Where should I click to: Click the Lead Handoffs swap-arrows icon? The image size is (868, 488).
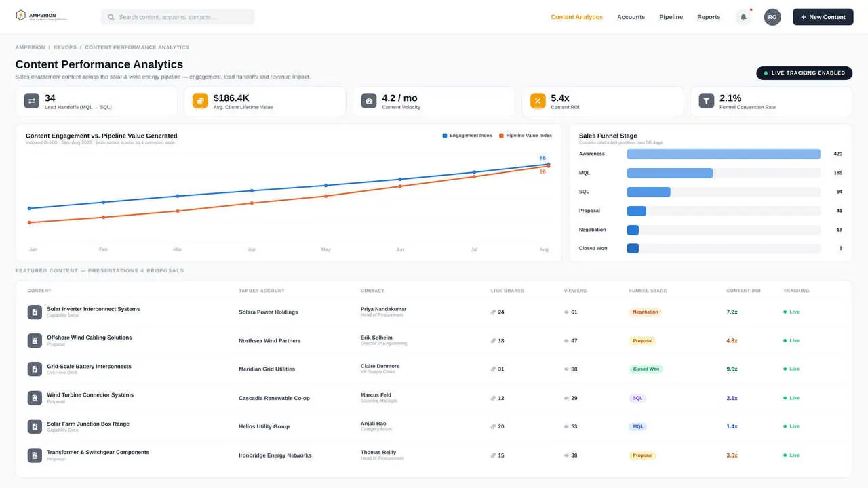point(32,101)
